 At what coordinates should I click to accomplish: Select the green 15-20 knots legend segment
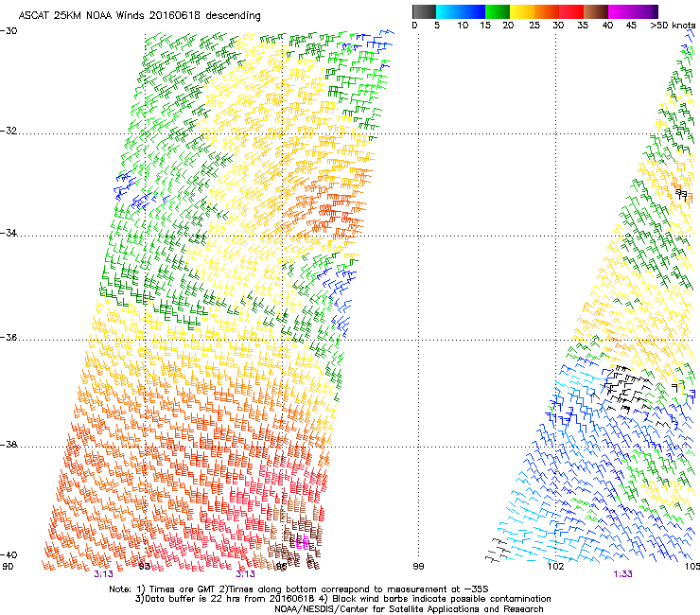(x=498, y=11)
